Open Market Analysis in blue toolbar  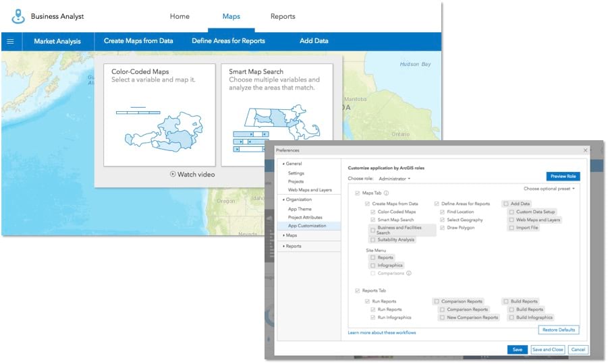pos(57,41)
